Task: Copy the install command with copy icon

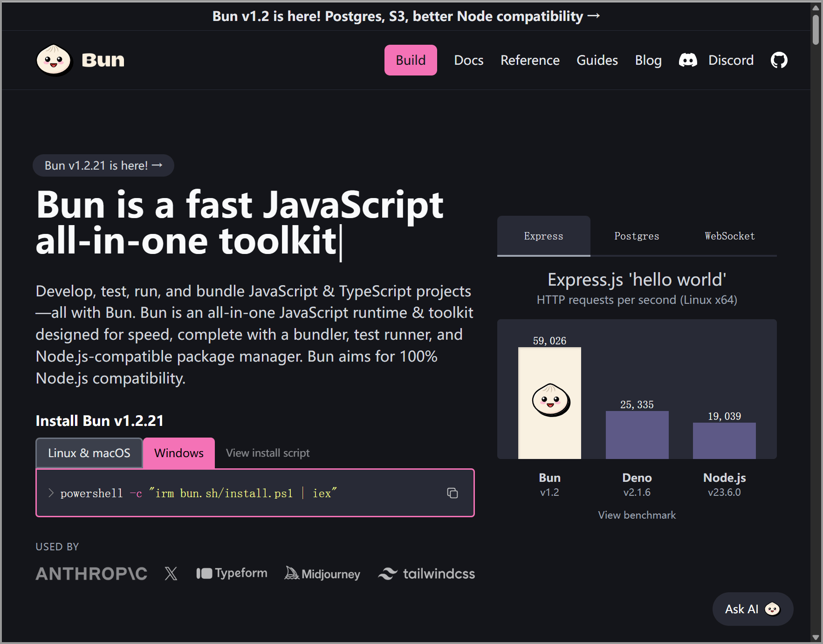Action: (452, 493)
